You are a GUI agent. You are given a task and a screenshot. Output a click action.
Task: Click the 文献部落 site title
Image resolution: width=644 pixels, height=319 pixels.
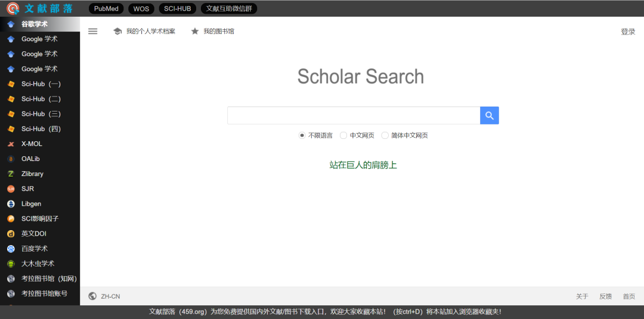tap(48, 8)
